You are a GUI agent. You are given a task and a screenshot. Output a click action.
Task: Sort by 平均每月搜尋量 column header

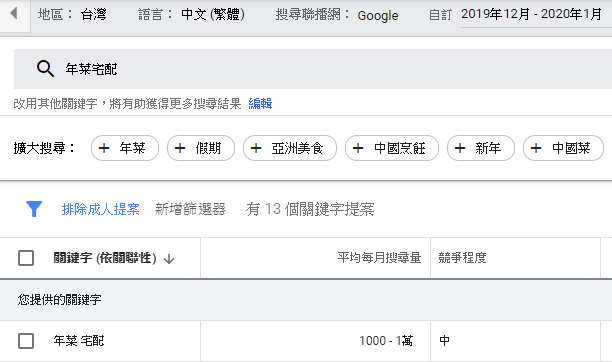tap(379, 258)
